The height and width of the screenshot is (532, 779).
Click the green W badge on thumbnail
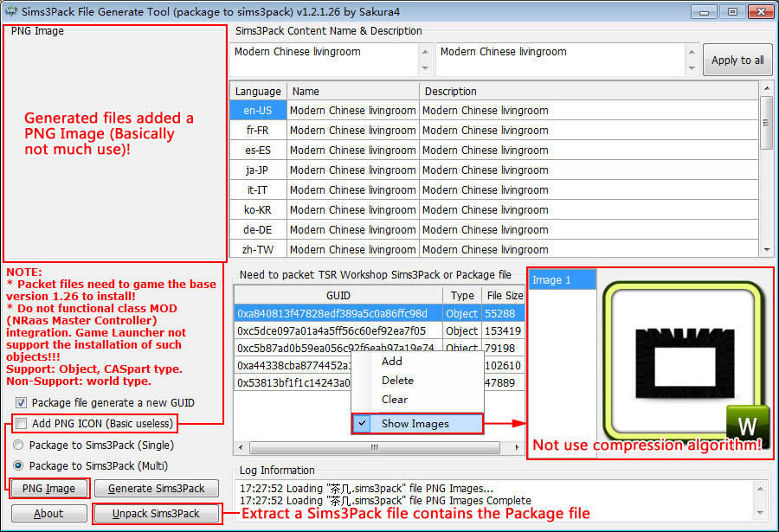click(x=747, y=425)
